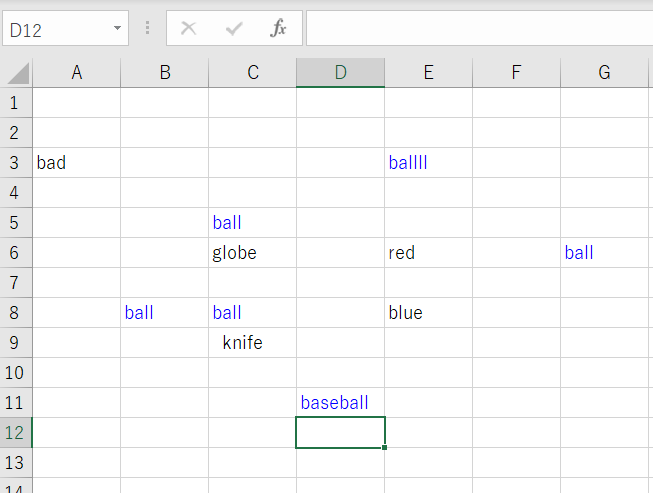Select column D header
Viewport: 653px width, 493px height.
click(x=340, y=73)
